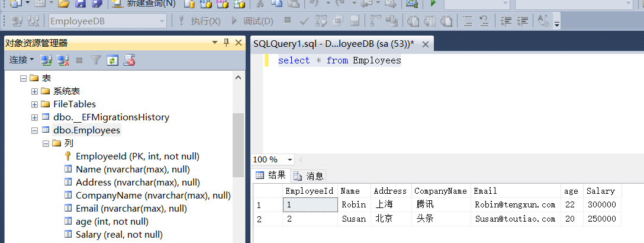Screen dimensions: 644x243
Task: Collapse the 表 tables folder
Action: pyautogui.click(x=24, y=78)
